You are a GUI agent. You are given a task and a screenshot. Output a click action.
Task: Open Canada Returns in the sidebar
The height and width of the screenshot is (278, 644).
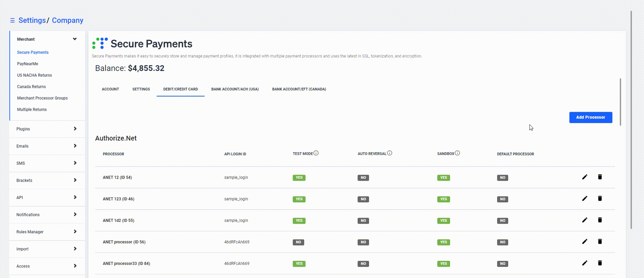tap(32, 87)
